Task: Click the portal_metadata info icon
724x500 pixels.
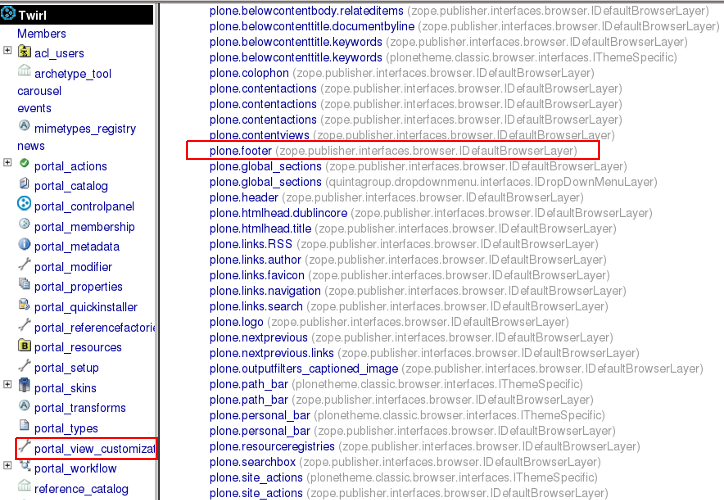Action: pos(24,244)
